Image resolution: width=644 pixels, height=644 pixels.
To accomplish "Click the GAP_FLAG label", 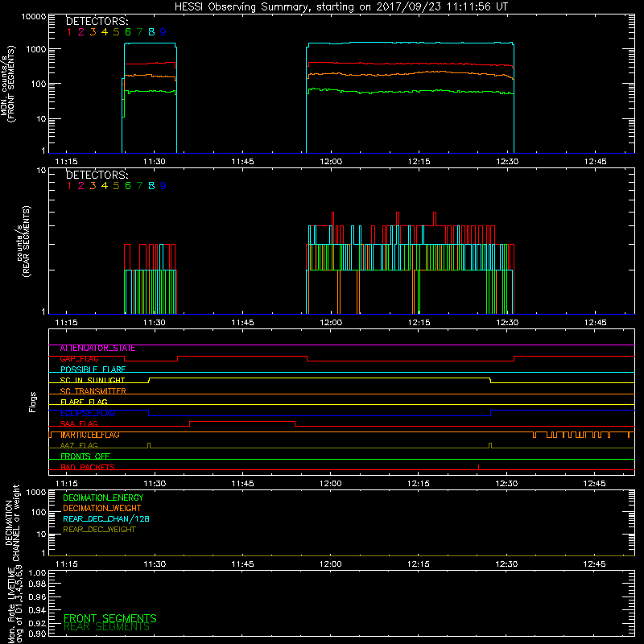I will click(79, 359).
